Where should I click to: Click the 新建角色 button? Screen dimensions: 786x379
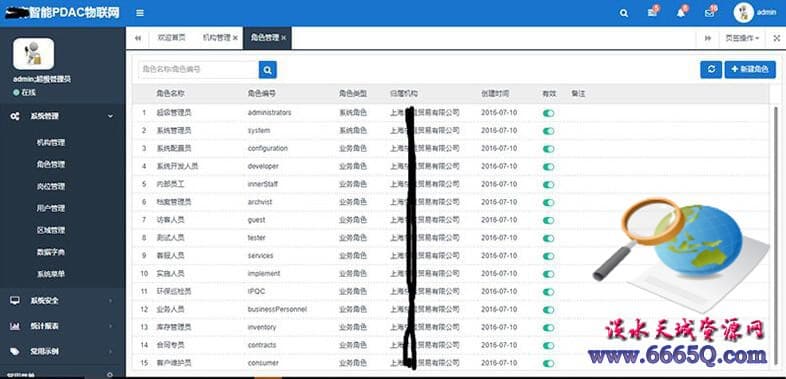[x=750, y=70]
